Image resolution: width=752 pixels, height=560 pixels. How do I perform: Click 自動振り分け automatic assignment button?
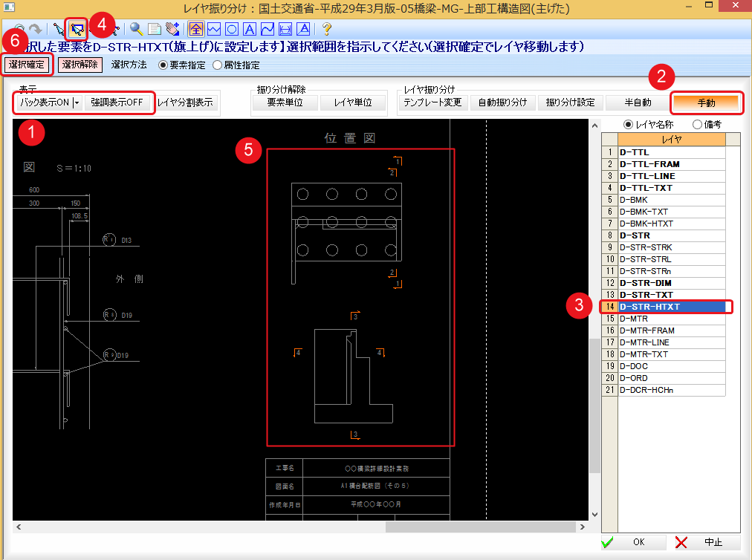tap(503, 103)
